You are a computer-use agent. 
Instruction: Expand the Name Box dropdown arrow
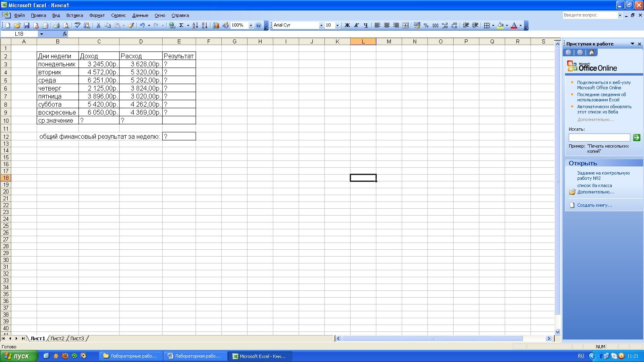[x=41, y=34]
